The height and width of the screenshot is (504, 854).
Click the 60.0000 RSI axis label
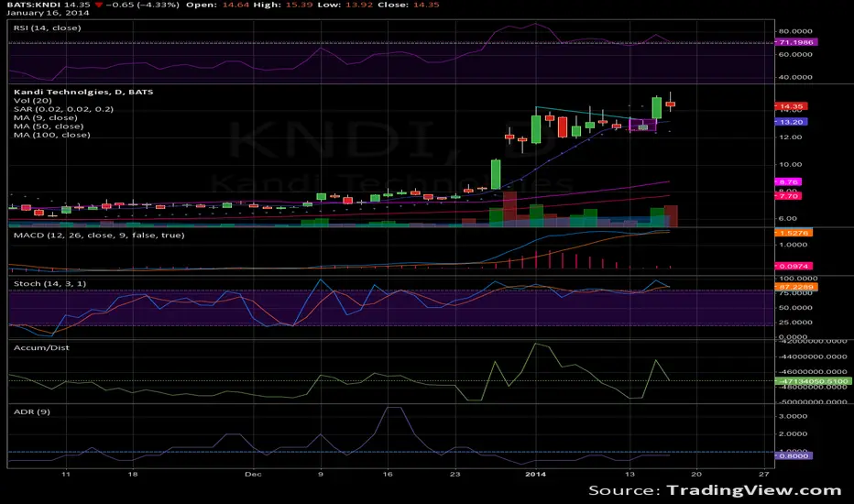click(x=795, y=54)
